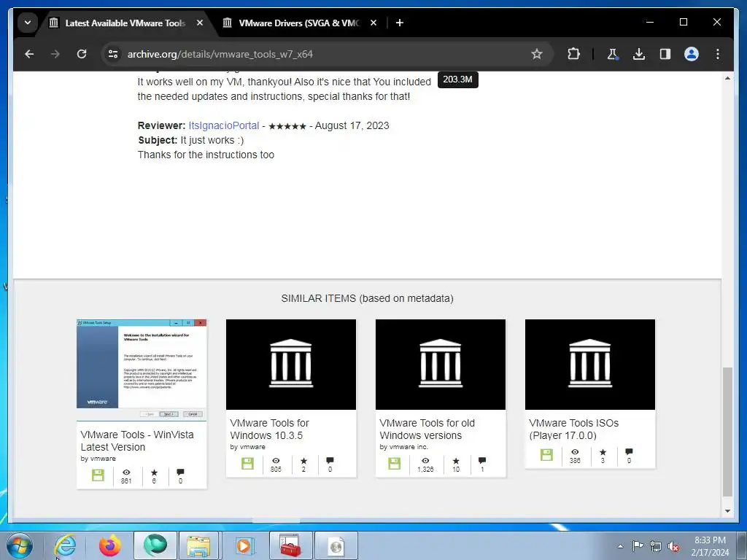Reload the archive.org page

tap(82, 54)
